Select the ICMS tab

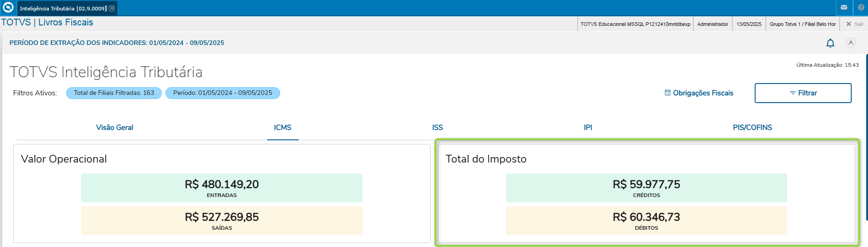point(282,128)
